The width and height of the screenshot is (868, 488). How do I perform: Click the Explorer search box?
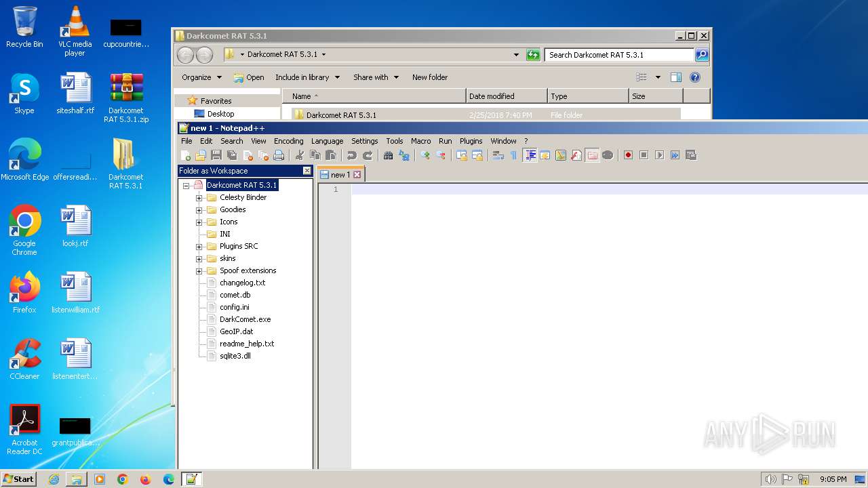pos(619,55)
